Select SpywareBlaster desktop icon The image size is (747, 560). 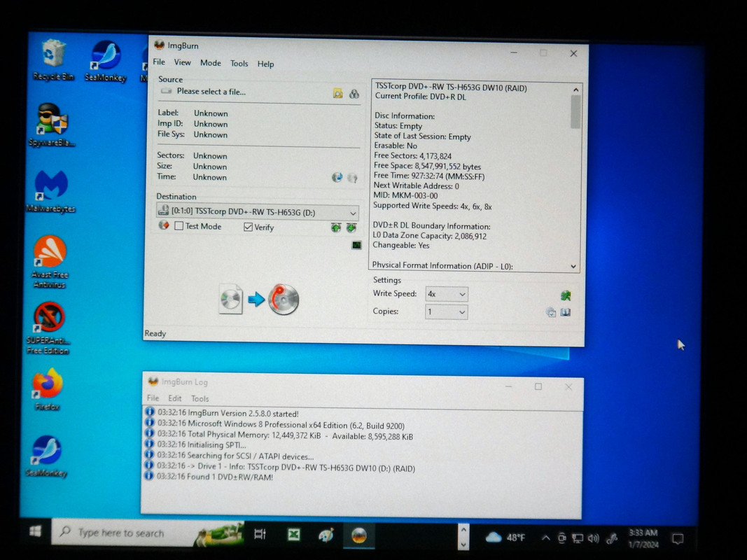click(52, 125)
